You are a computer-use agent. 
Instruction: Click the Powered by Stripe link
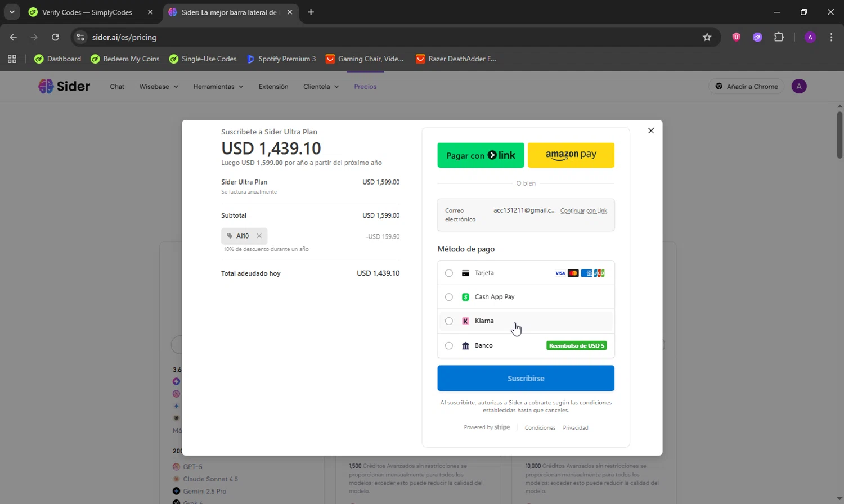[x=487, y=427]
